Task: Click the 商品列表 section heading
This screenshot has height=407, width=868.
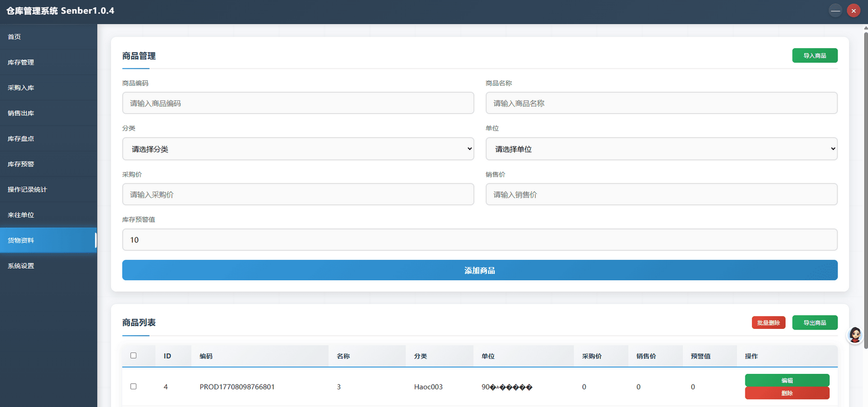Action: tap(139, 322)
